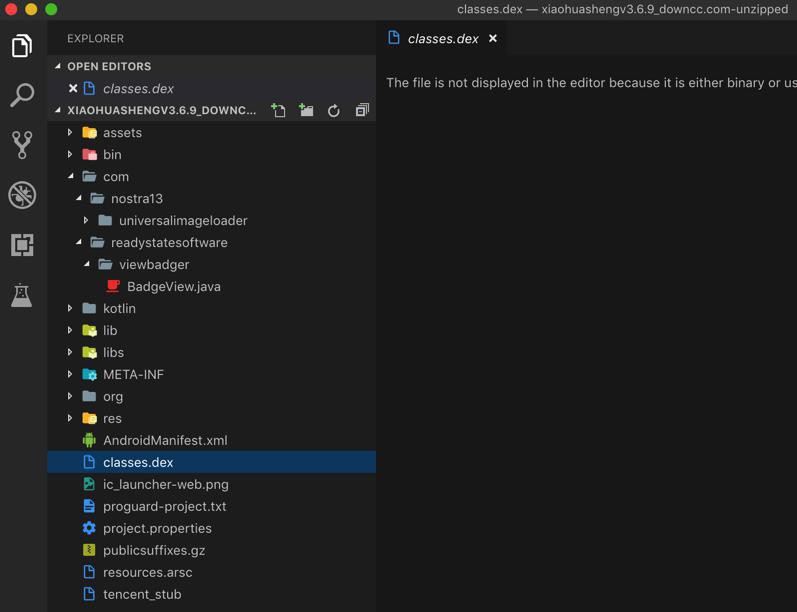Select the classes.dex editor tab
This screenshot has height=612, width=797.
coord(442,39)
